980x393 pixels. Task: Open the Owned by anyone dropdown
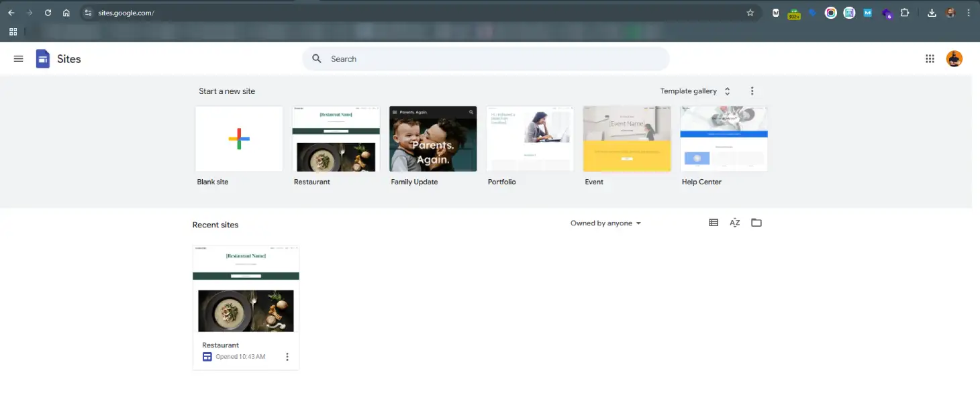pos(605,223)
